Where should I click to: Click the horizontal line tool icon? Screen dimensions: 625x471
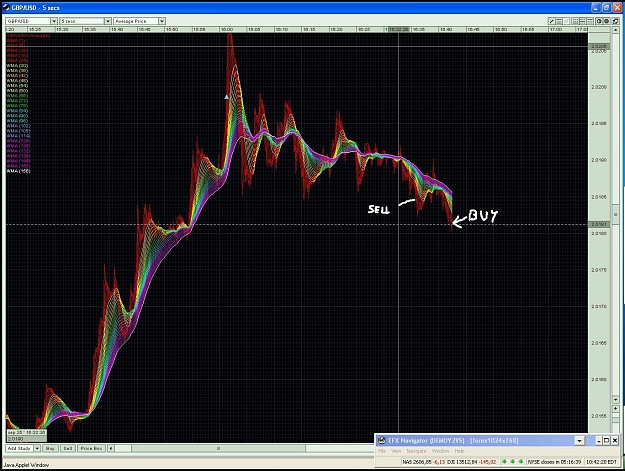[x=559, y=21]
